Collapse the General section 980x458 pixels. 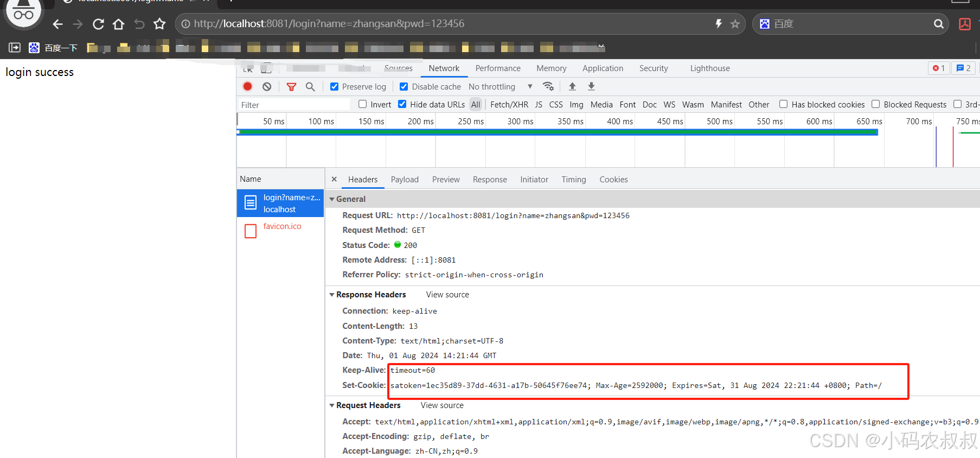coord(332,199)
